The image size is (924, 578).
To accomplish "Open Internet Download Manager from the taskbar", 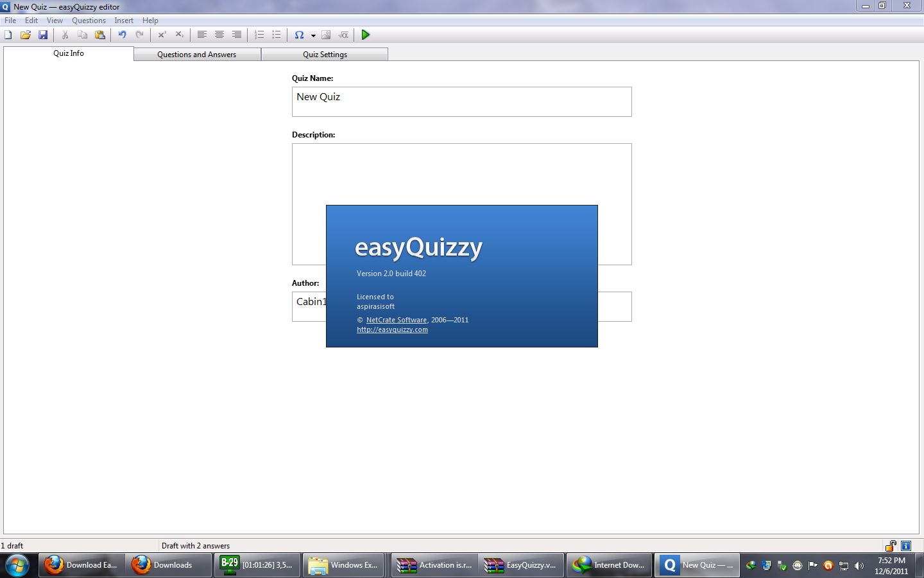I will (x=608, y=565).
